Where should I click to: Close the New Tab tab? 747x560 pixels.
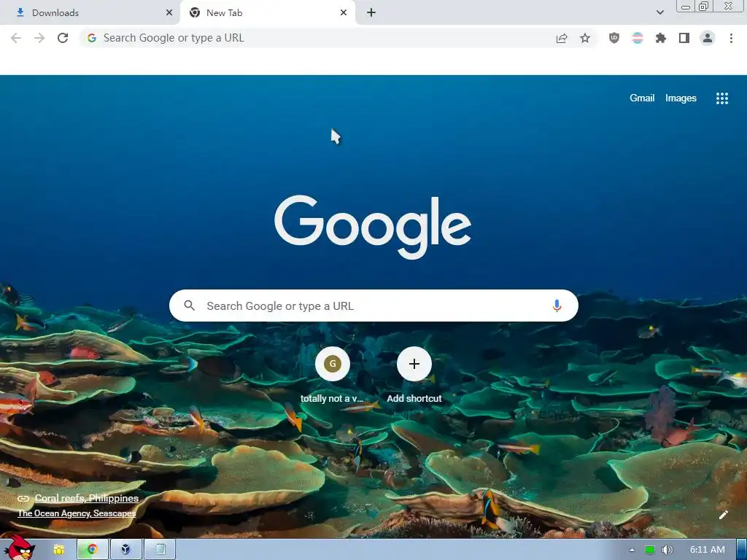click(344, 13)
